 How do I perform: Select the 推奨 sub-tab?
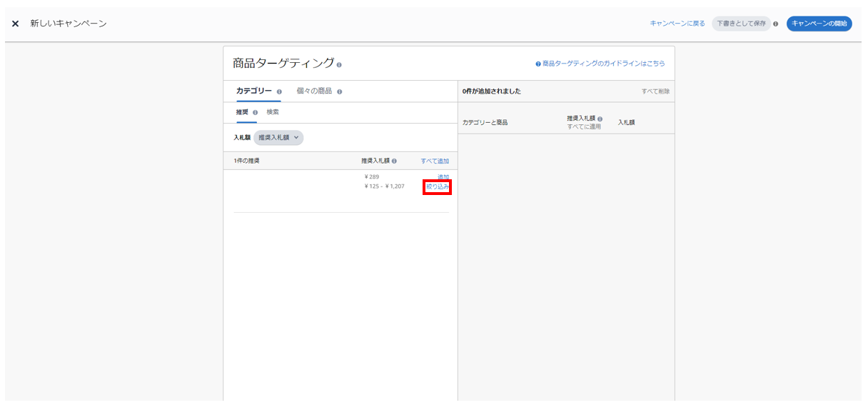pos(243,112)
